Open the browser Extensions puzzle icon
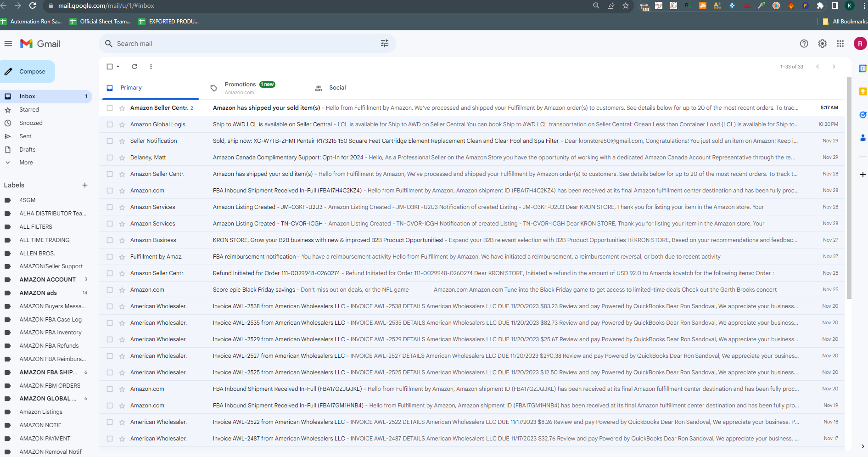 coord(820,6)
